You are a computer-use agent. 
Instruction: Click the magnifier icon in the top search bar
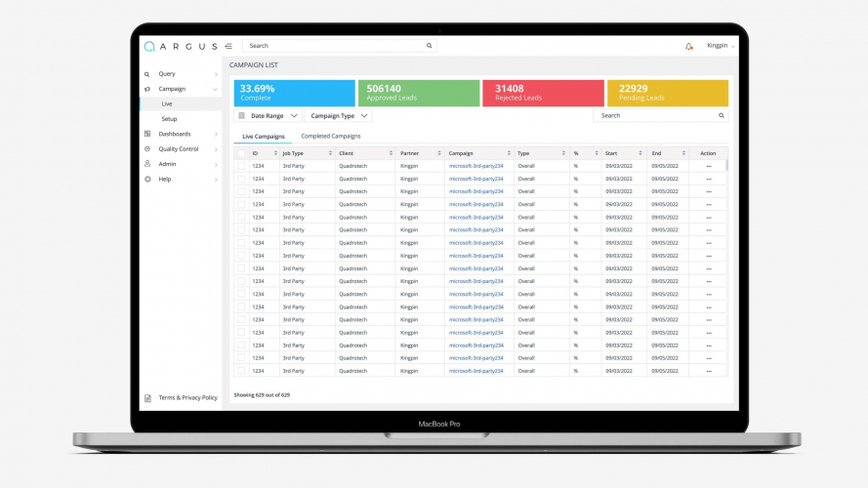429,46
